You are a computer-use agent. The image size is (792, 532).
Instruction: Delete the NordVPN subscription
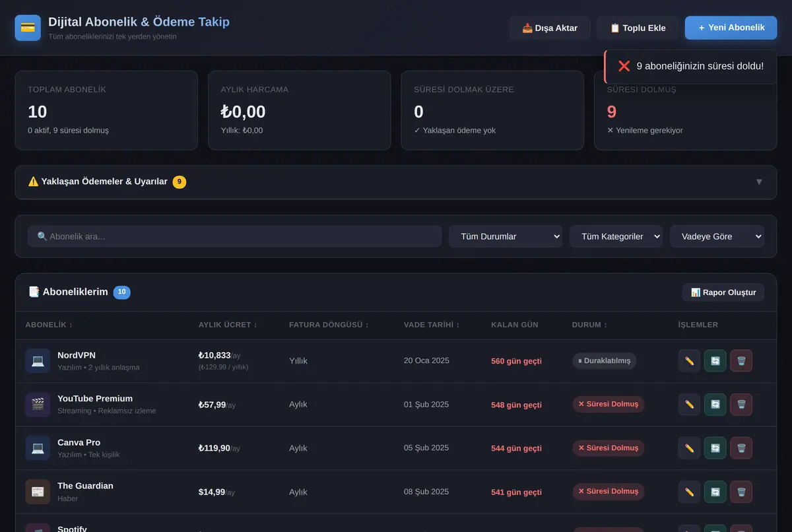pos(741,361)
